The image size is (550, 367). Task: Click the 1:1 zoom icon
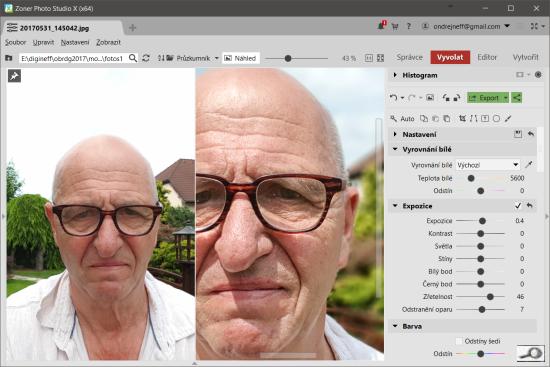pyautogui.click(x=369, y=58)
